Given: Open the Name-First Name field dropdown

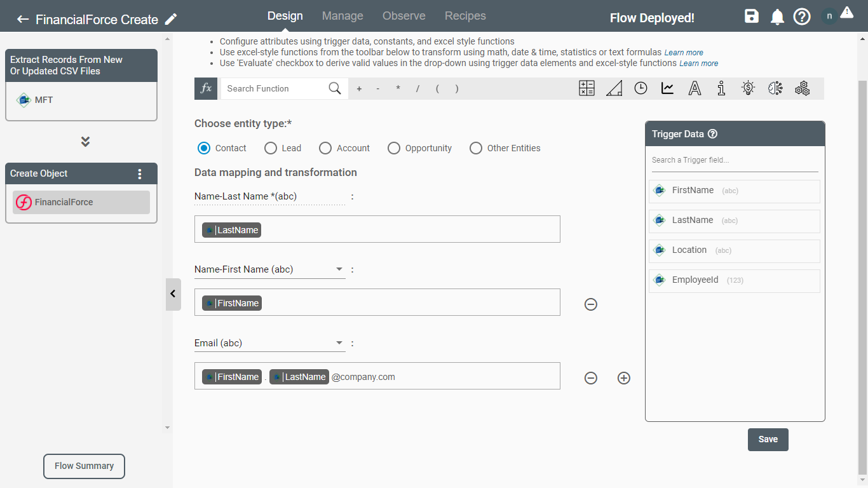Looking at the screenshot, I should (269, 269).
